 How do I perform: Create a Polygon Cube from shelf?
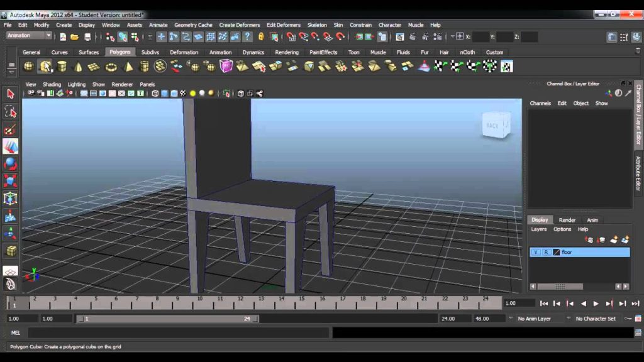(x=45, y=66)
